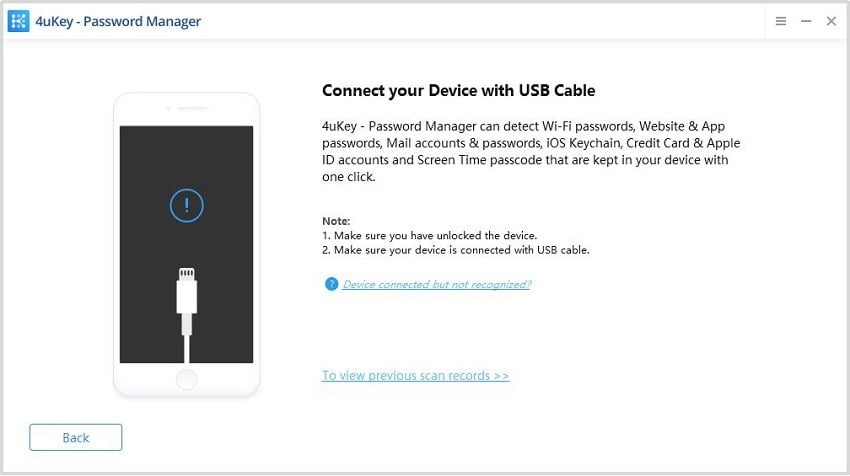Open "Device connected but not recognized?" link
This screenshot has width=850, height=476.
click(x=436, y=284)
